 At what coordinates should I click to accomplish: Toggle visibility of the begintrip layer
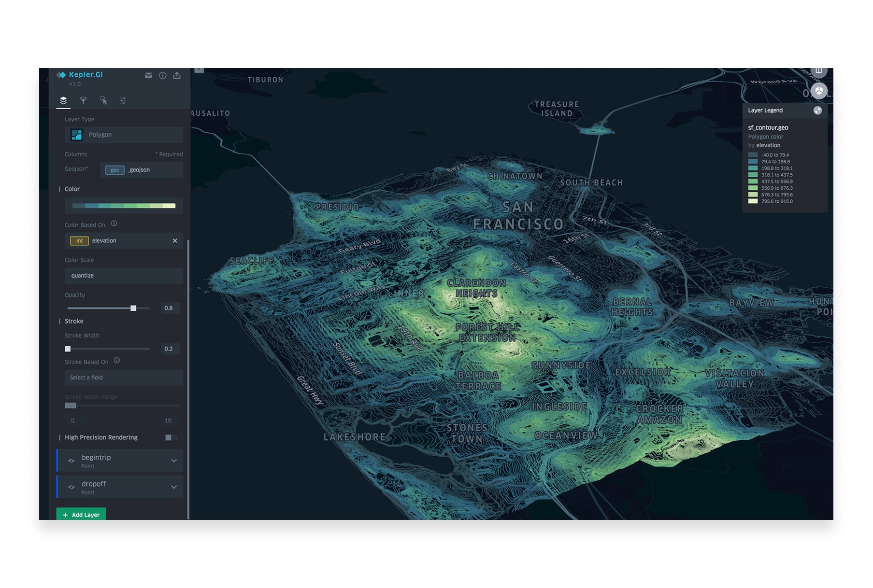coord(71,460)
